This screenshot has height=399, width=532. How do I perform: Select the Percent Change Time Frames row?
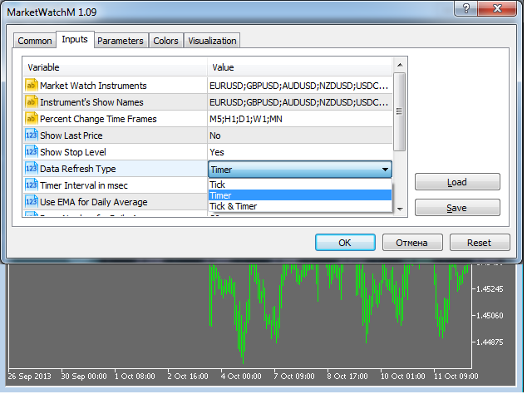coord(116,119)
